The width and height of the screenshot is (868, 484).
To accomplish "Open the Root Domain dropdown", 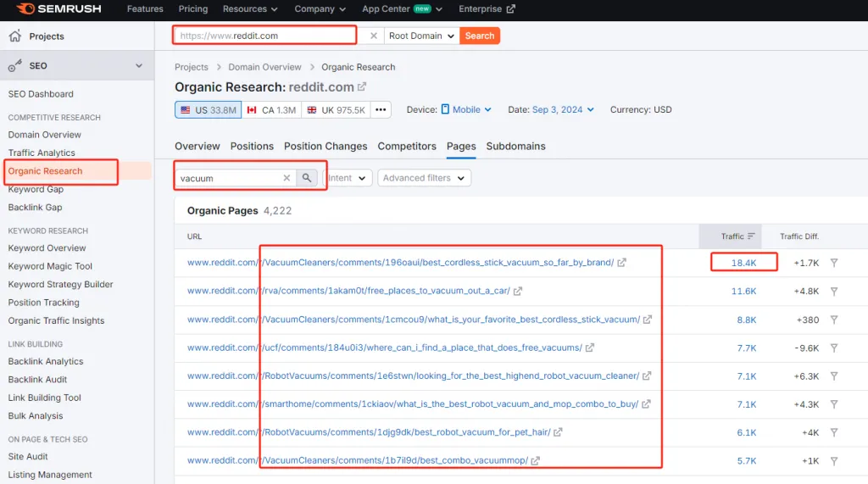I will (x=421, y=36).
